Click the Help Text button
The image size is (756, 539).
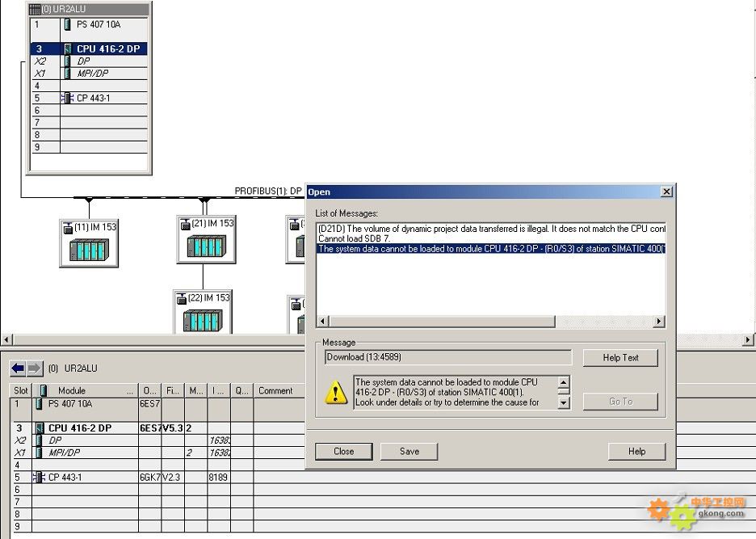coord(620,357)
